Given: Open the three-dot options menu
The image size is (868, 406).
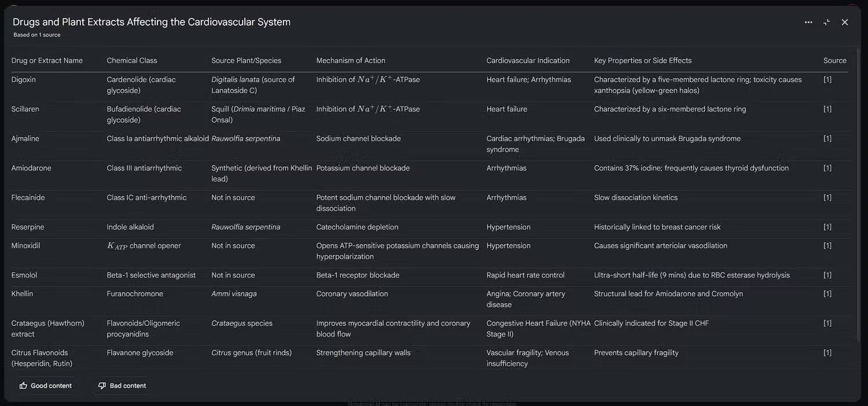Looking at the screenshot, I should 808,22.
